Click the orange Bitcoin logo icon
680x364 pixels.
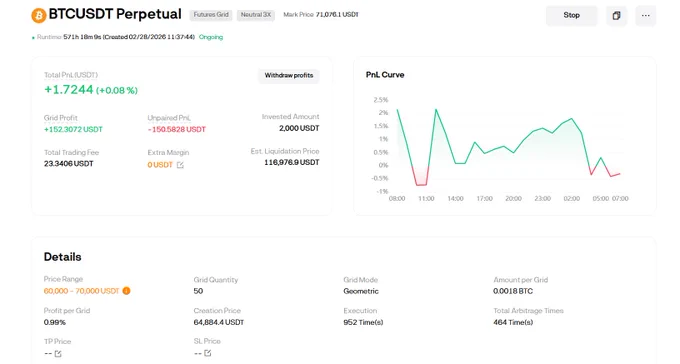click(39, 16)
